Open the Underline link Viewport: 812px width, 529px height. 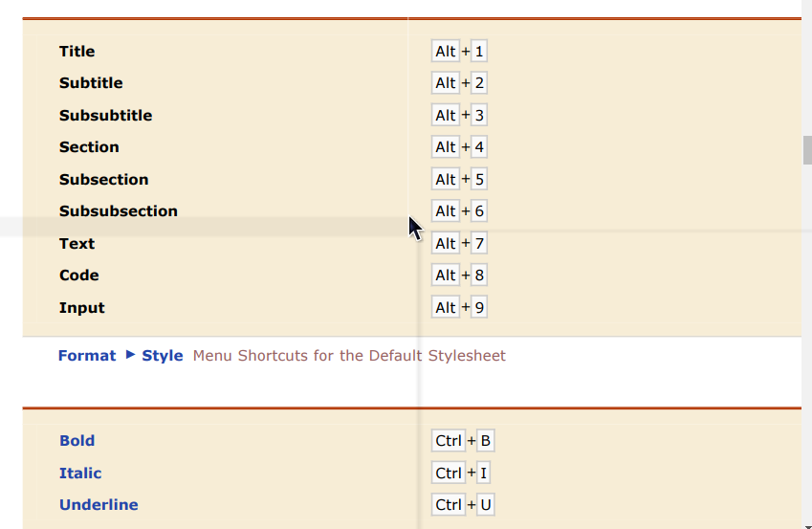(99, 505)
